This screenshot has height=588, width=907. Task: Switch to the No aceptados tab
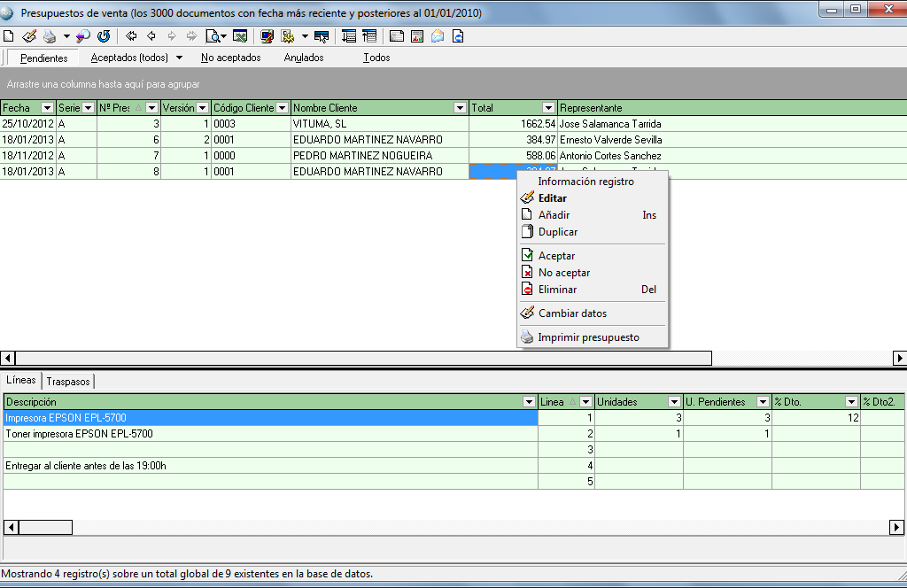[x=231, y=58]
